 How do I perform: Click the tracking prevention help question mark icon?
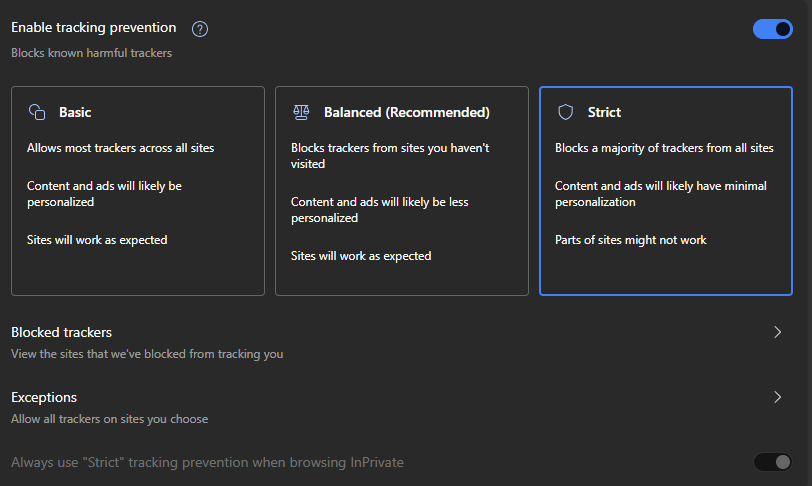click(x=199, y=29)
